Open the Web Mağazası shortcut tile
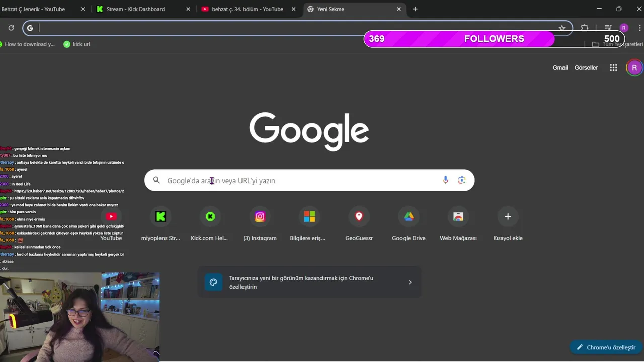644x362 pixels. (x=458, y=224)
